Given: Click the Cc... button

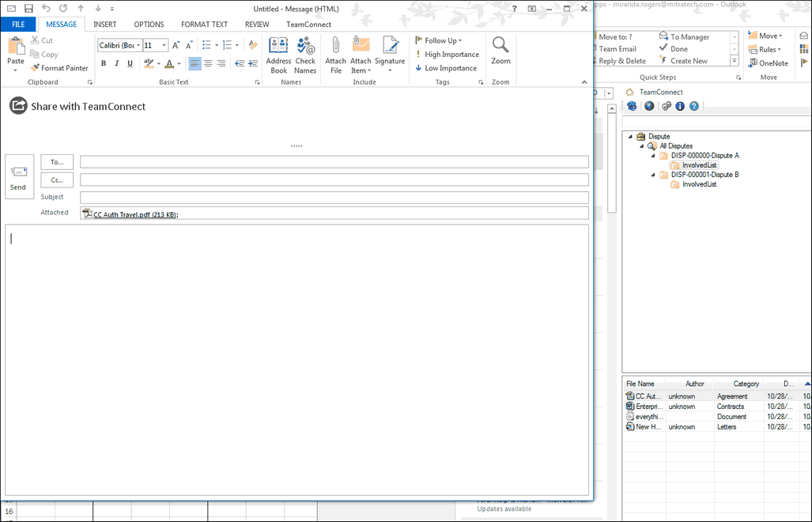Looking at the screenshot, I should click(57, 180).
